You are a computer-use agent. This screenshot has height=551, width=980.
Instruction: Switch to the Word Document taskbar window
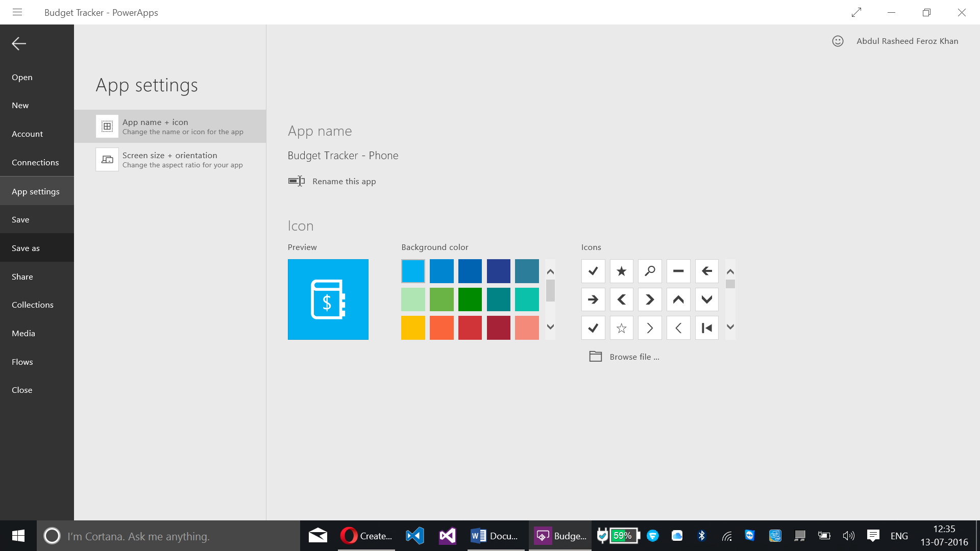pyautogui.click(x=496, y=536)
